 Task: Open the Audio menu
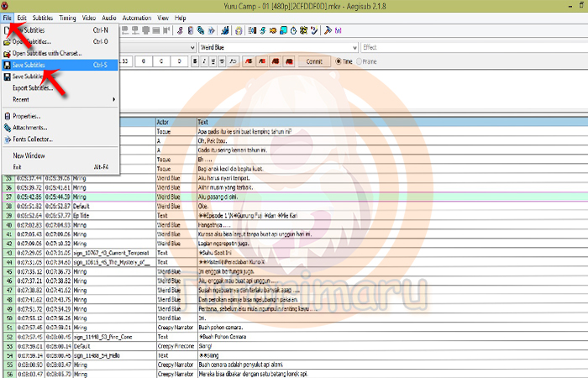tap(109, 18)
